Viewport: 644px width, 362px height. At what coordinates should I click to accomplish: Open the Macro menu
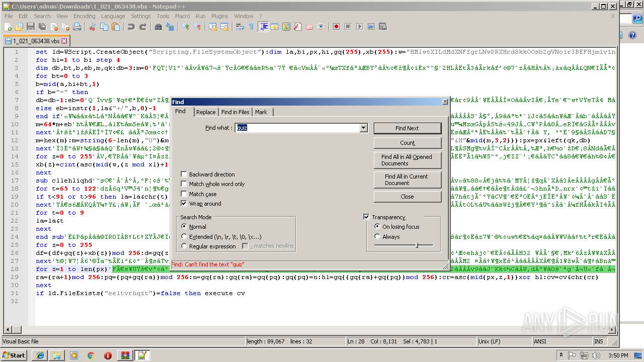pyautogui.click(x=182, y=16)
